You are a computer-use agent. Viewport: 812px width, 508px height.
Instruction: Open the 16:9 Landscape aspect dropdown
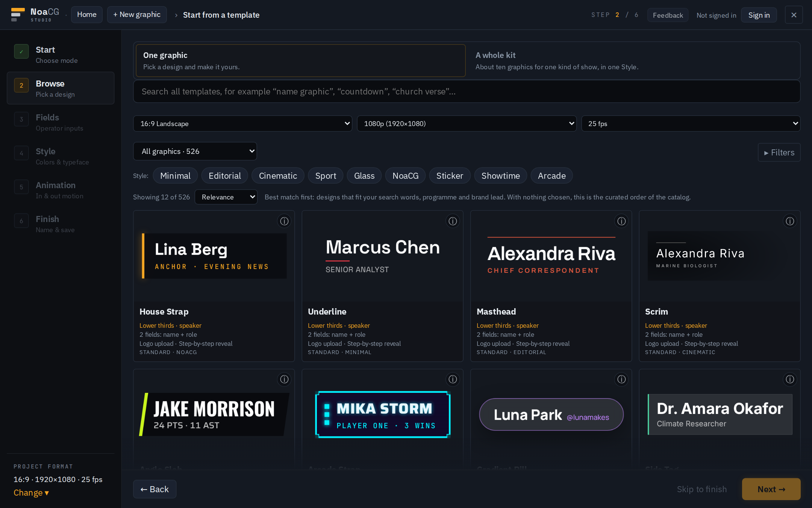242,123
